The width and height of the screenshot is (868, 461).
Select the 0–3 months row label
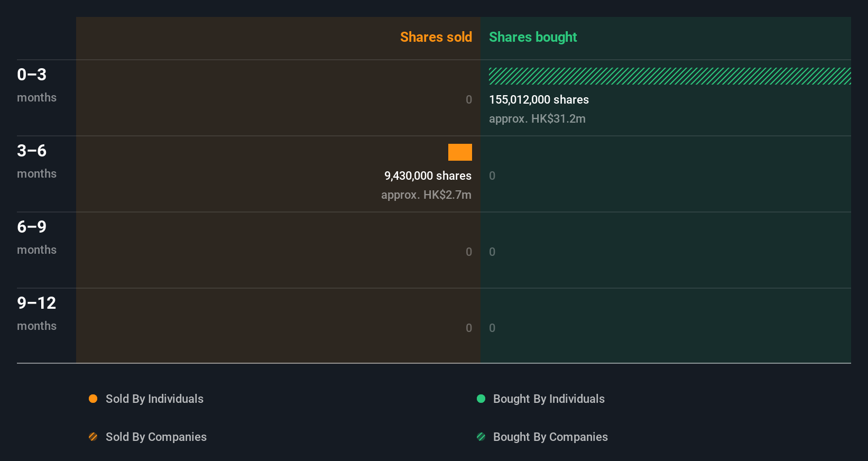coord(36,85)
